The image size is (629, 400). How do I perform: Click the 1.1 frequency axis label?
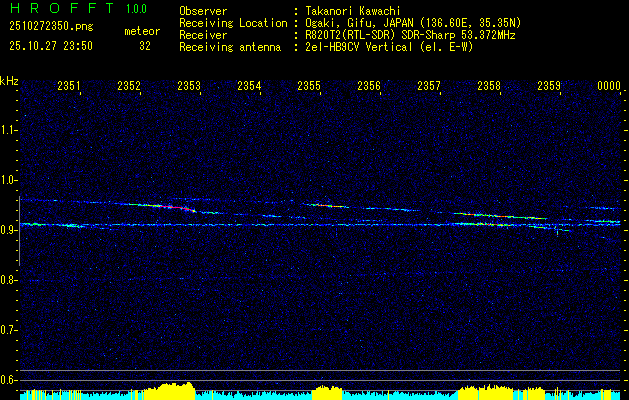coord(9,130)
